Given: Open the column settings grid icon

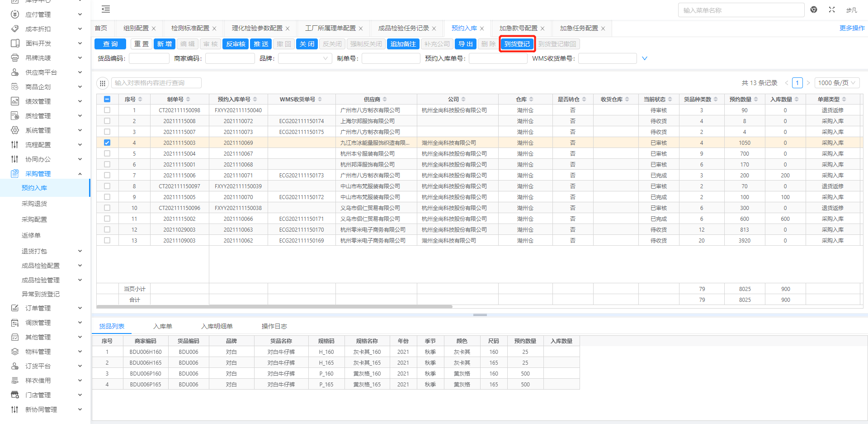Looking at the screenshot, I should coord(103,83).
